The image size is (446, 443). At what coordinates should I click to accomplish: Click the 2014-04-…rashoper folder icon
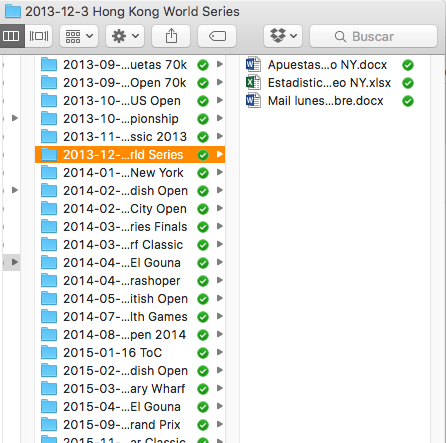tap(49, 280)
